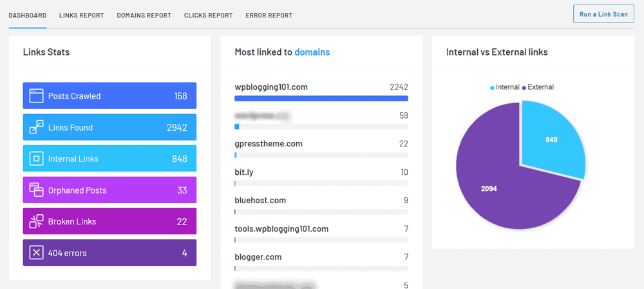Click the gpresstheme.com domain name
The height and width of the screenshot is (289, 644).
click(269, 144)
